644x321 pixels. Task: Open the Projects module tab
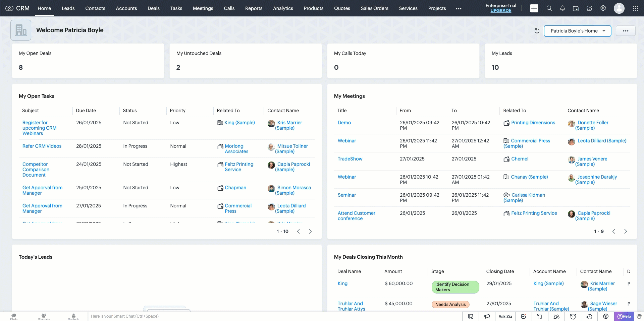[437, 8]
